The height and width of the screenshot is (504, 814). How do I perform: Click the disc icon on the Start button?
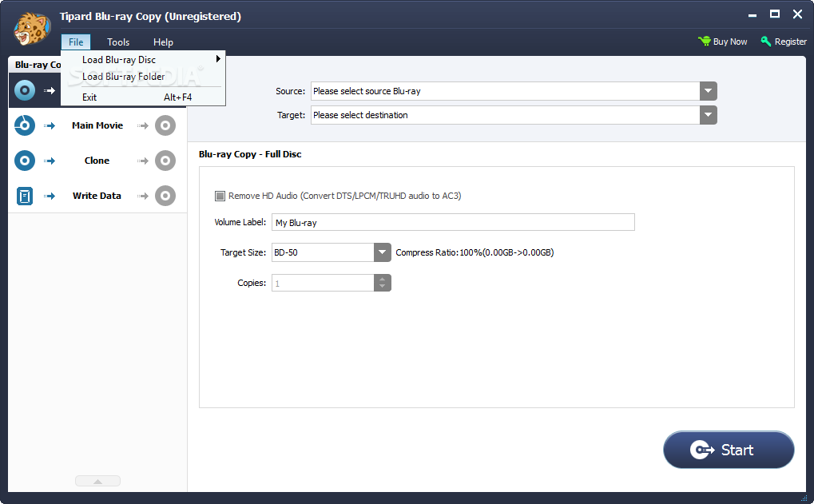click(702, 450)
